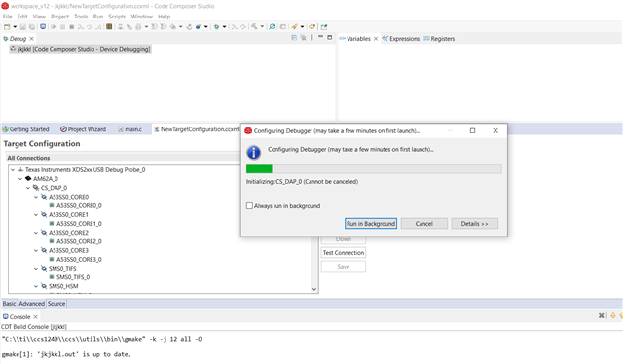Open the Project menu
The height and width of the screenshot is (364, 623).
(59, 17)
